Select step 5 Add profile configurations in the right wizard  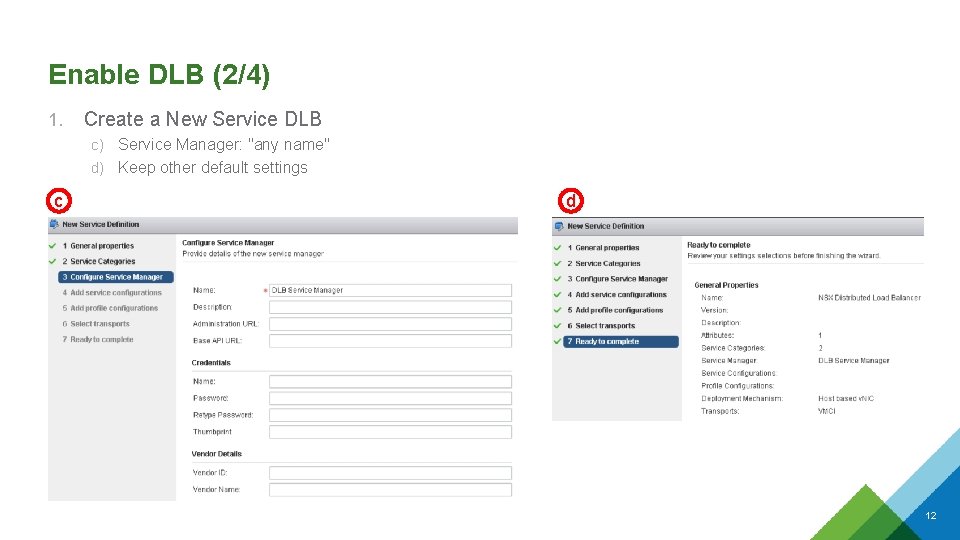tap(615, 310)
